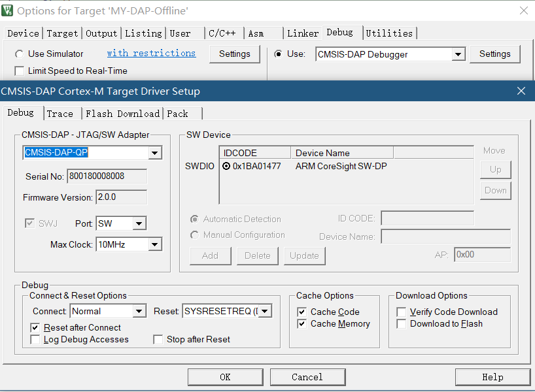The height and width of the screenshot is (392, 535).
Task: Toggle the Reset after Connect checkbox
Action: coord(35,328)
